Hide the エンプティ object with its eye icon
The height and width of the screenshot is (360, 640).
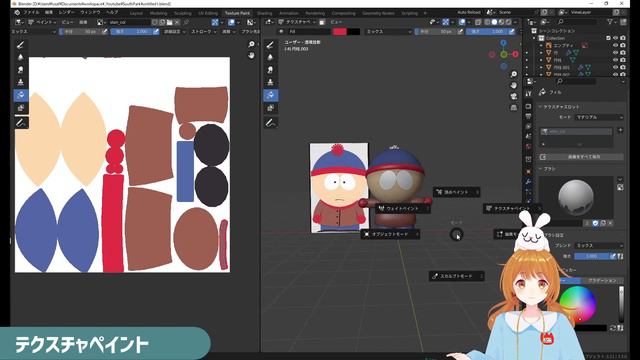pos(616,45)
